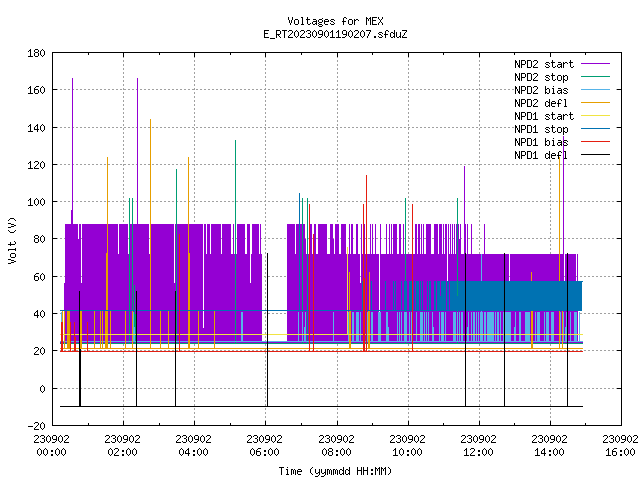Image resolution: width=640 pixels, height=480 pixels.
Task: Click the 120 y-axis tick label
Action: pyautogui.click(x=36, y=165)
